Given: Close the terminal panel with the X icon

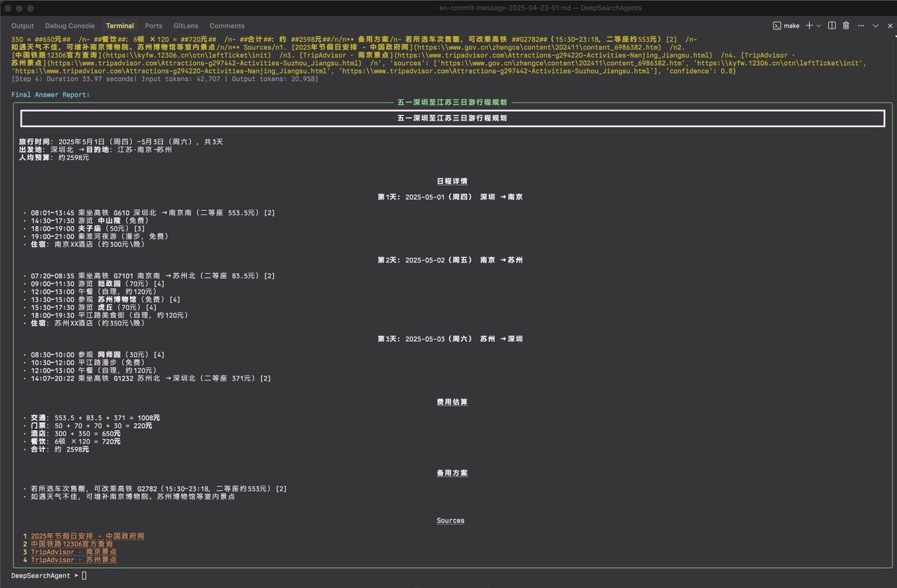Looking at the screenshot, I should [x=890, y=25].
